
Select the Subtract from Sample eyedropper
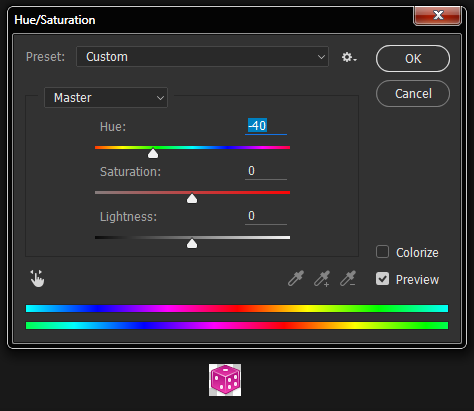click(348, 278)
